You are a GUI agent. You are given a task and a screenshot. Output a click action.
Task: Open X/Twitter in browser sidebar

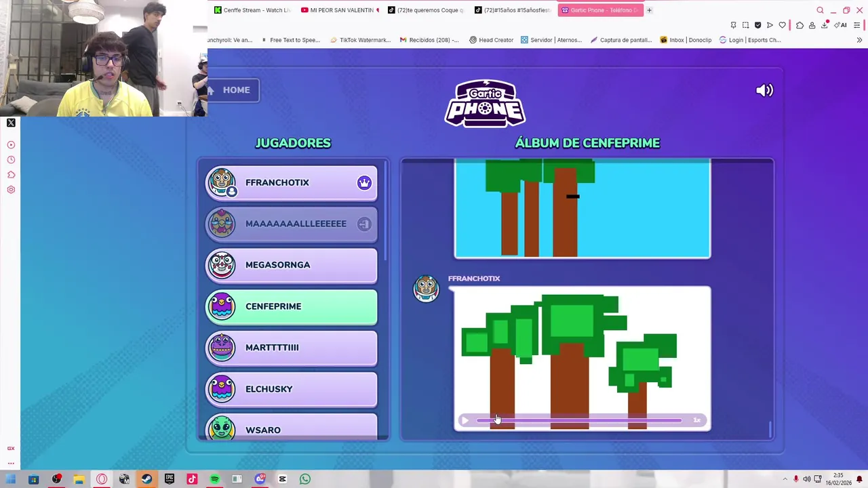click(x=11, y=123)
